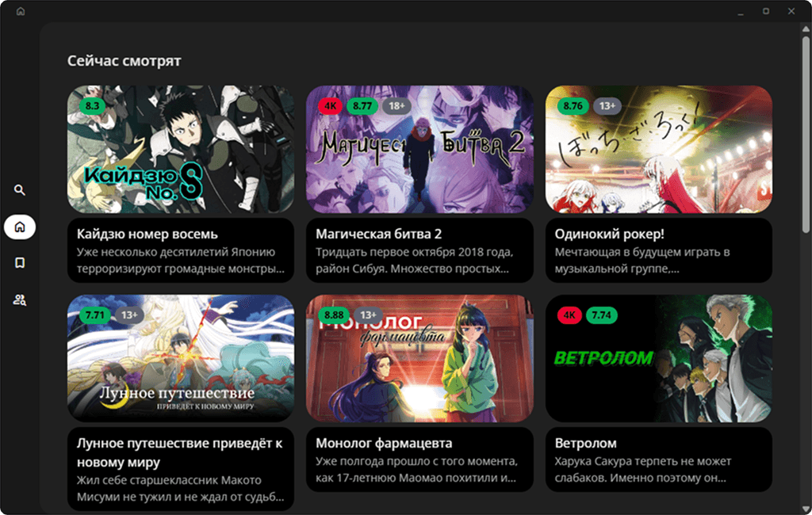Click the title Монолог фармацевта
The height and width of the screenshot is (515, 812).
coord(384,443)
